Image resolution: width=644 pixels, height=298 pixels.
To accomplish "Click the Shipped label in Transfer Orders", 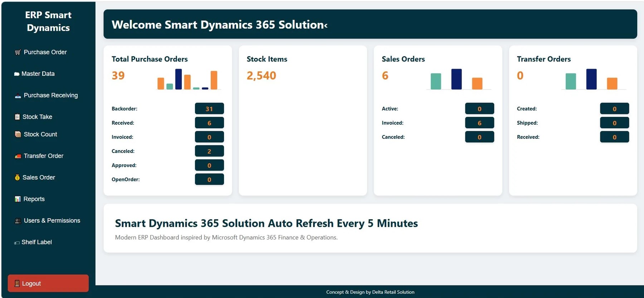I will 527,123.
